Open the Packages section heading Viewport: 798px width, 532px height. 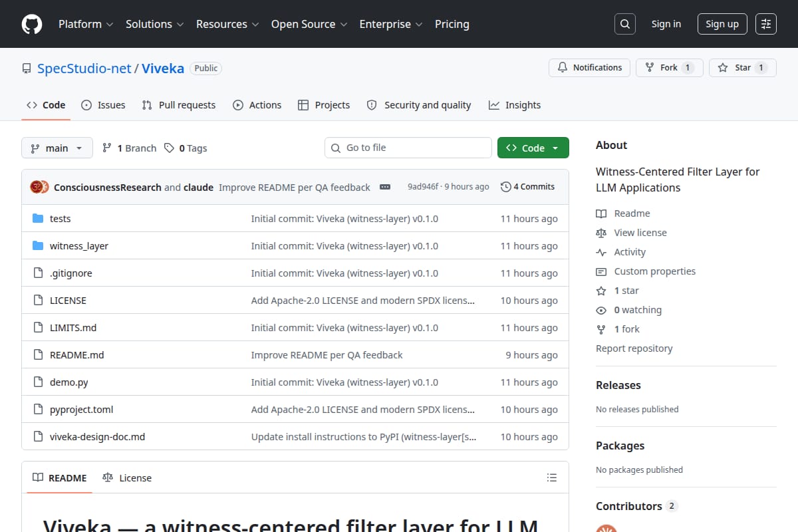[620, 446]
